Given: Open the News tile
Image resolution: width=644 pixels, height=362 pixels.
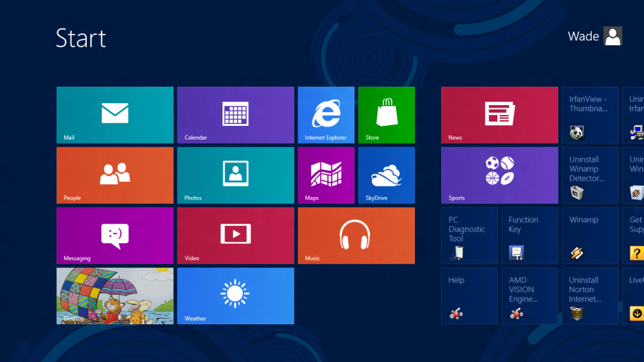Looking at the screenshot, I should click(499, 115).
